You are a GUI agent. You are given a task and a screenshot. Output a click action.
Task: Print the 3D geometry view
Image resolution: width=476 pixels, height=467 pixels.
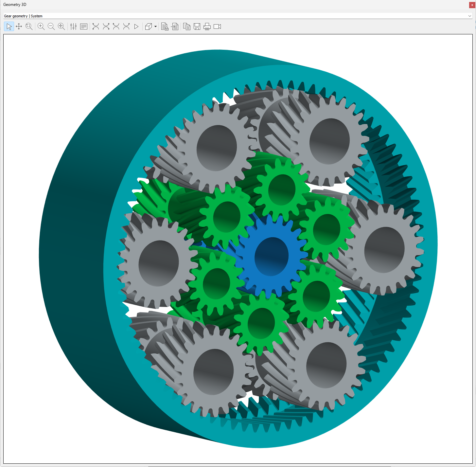207,27
